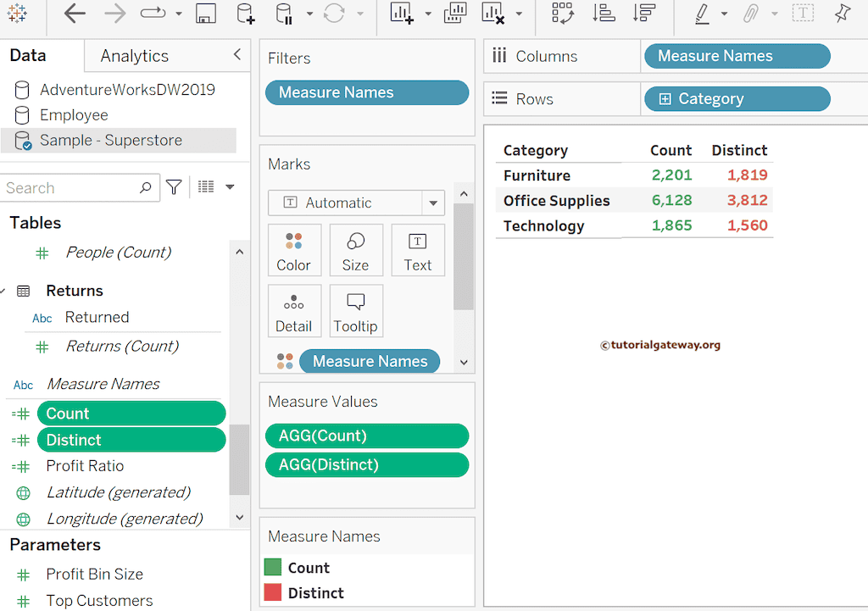Click the Clear Sheet icon
The image size is (868, 611).
coord(492,14)
